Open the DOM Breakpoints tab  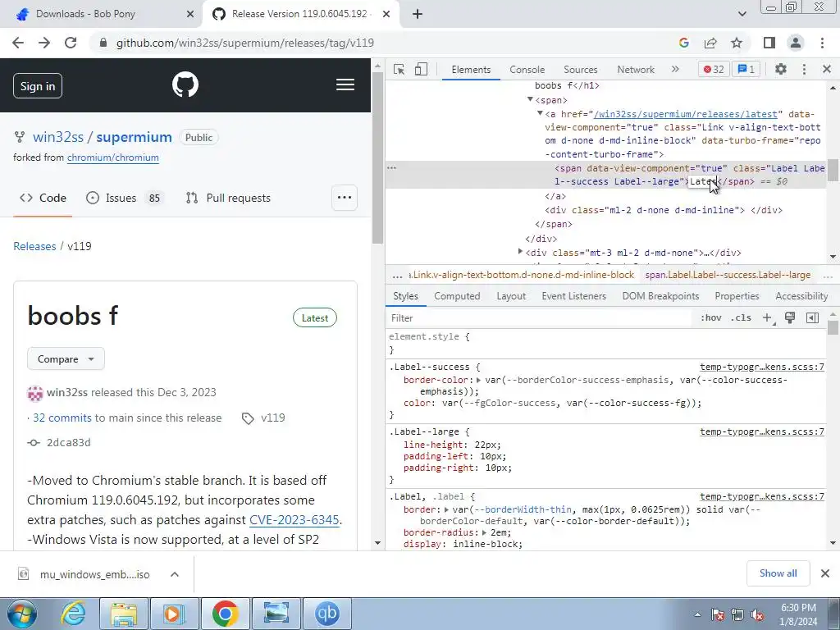(x=660, y=296)
